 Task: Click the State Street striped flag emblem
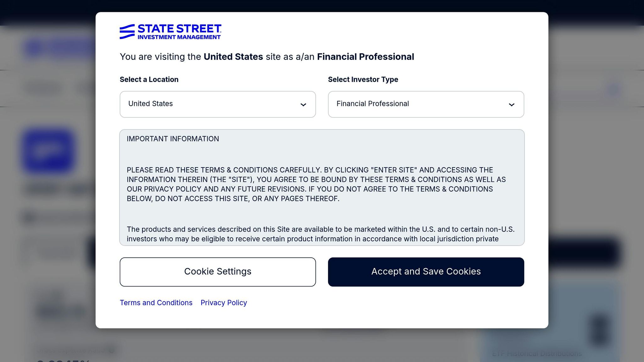click(x=127, y=32)
